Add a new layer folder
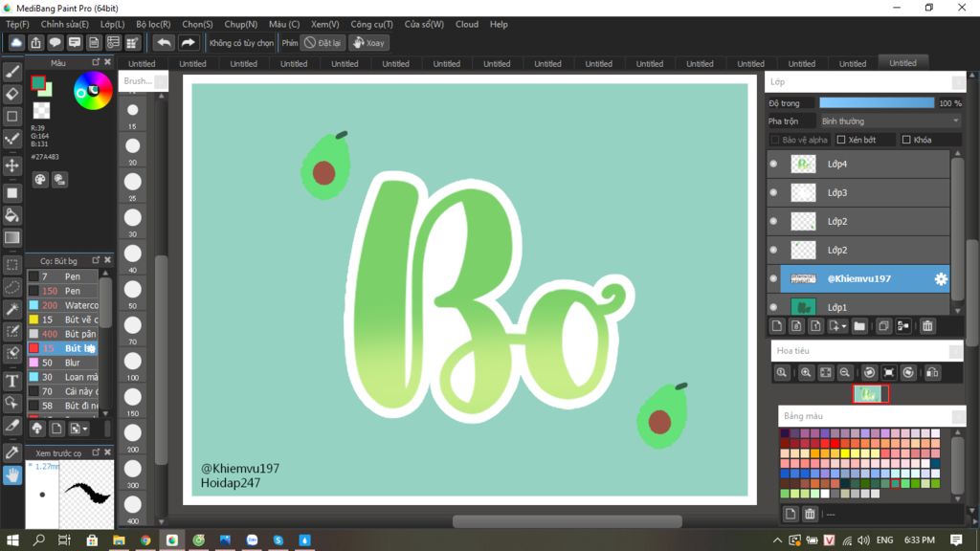 (x=859, y=326)
